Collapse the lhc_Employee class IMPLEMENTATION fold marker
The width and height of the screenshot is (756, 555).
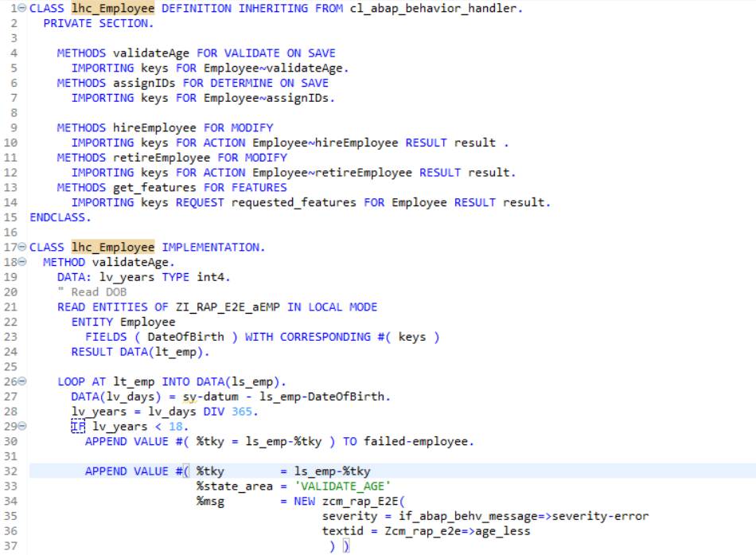point(23,248)
